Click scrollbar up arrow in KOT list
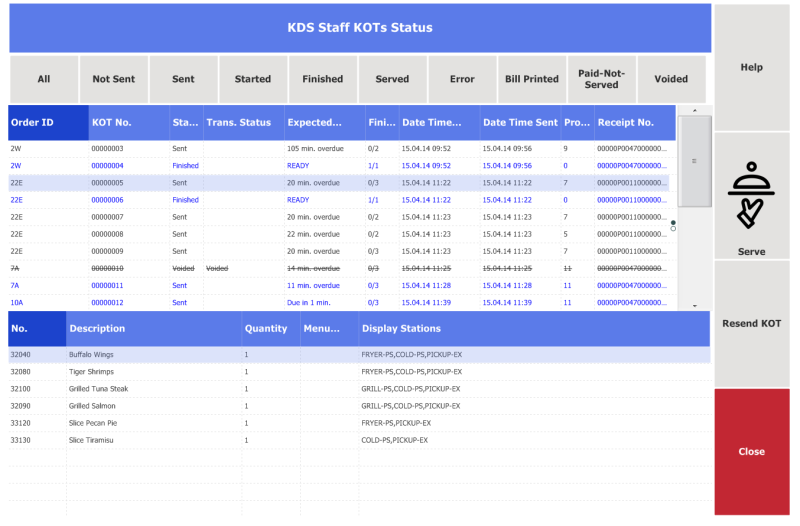Screen dimensions: 800x526 [x=694, y=110]
